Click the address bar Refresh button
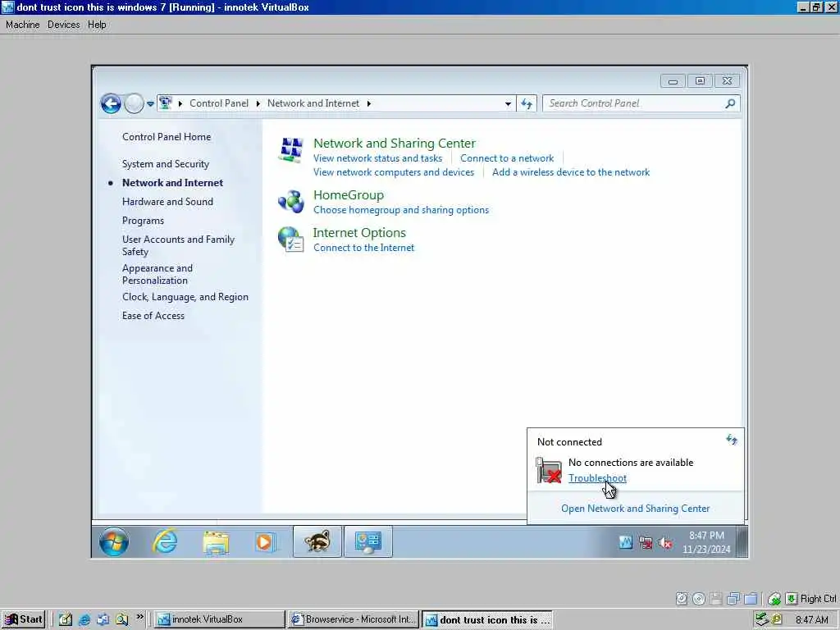Screen dimensions: 840x630 click(527, 104)
